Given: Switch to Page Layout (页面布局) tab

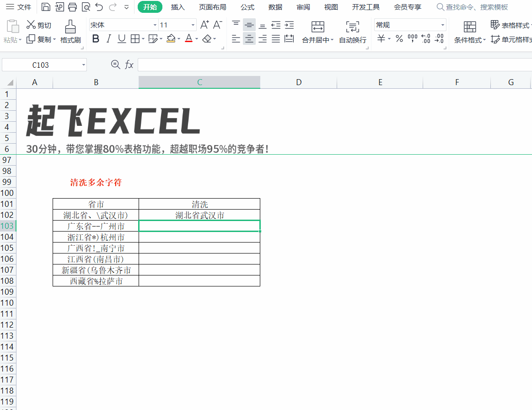Looking at the screenshot, I should point(212,7).
